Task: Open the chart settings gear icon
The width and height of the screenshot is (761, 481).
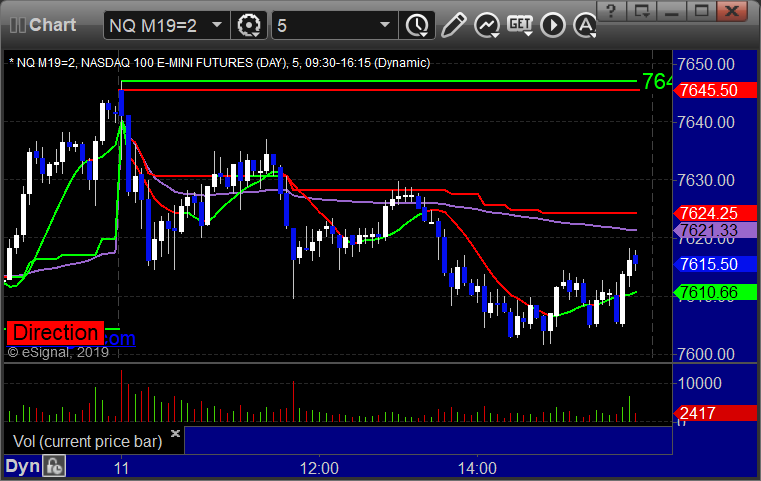Action: tap(249, 25)
